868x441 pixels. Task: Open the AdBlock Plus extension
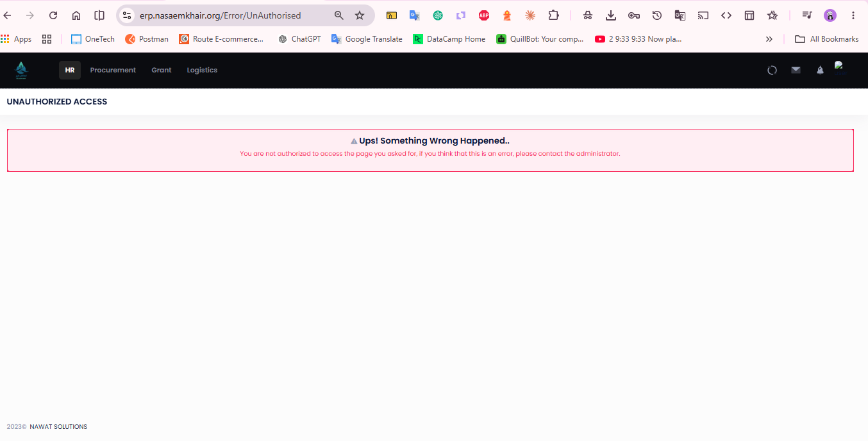[484, 15]
